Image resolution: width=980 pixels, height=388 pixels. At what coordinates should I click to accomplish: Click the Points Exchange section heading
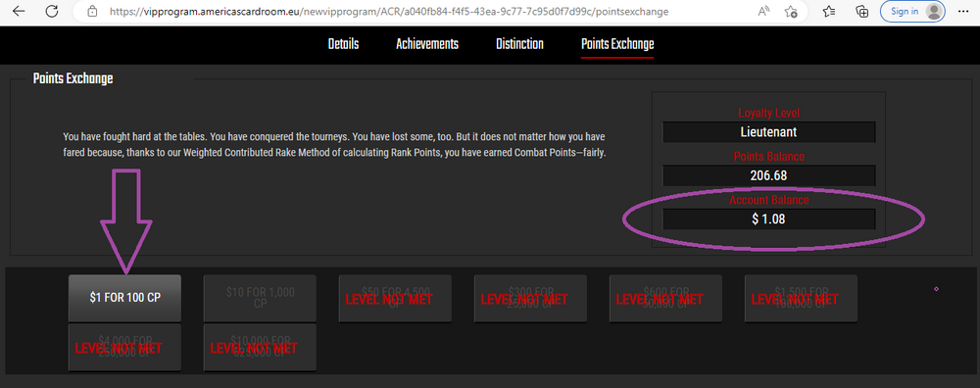pos(73,79)
